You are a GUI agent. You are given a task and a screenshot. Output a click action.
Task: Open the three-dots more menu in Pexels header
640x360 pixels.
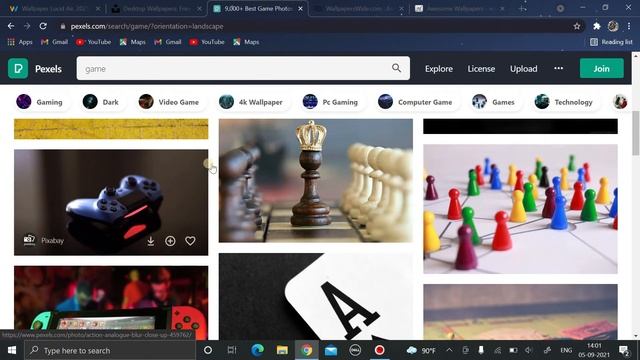click(558, 69)
